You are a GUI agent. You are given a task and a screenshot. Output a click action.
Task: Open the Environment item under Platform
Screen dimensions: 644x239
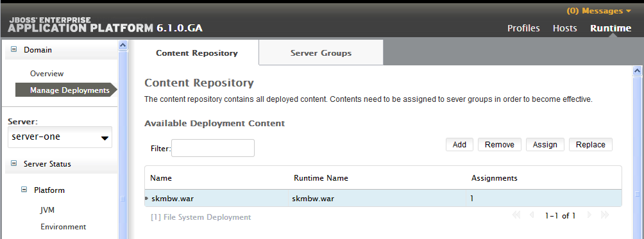tap(64, 227)
